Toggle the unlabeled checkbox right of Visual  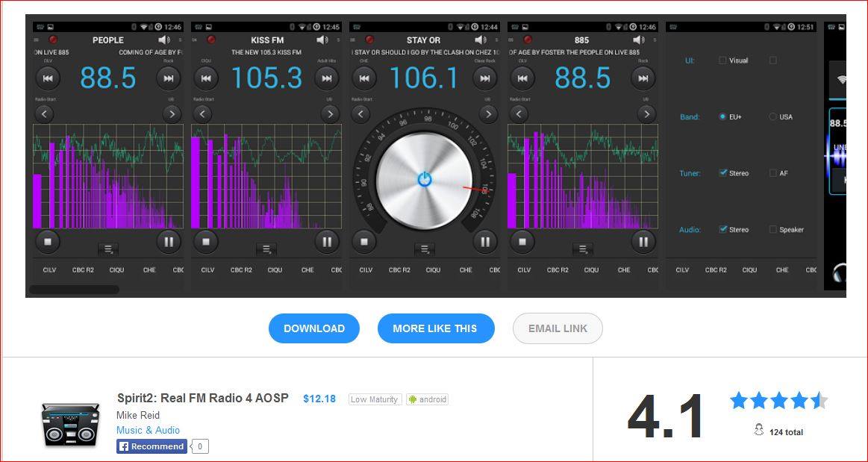[x=772, y=60]
